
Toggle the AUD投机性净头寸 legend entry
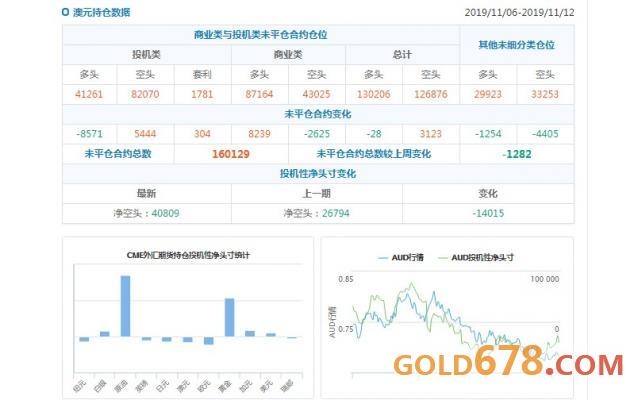pyautogui.click(x=476, y=258)
